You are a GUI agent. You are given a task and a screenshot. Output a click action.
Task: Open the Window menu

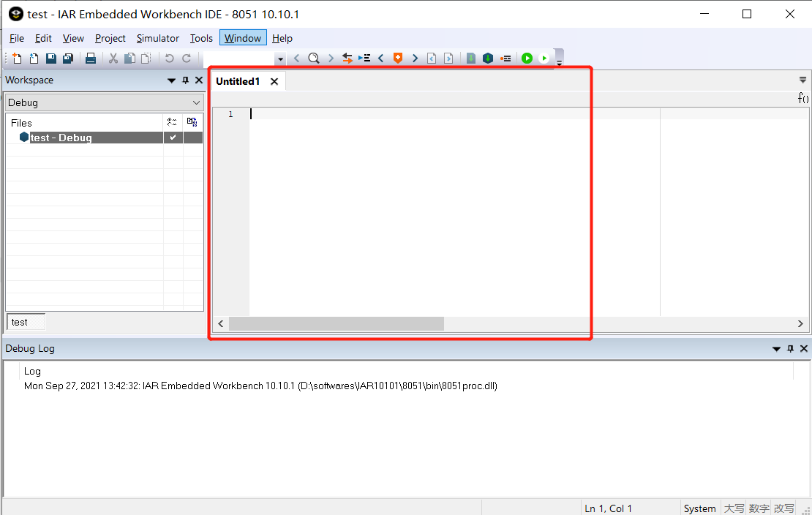pyautogui.click(x=243, y=38)
